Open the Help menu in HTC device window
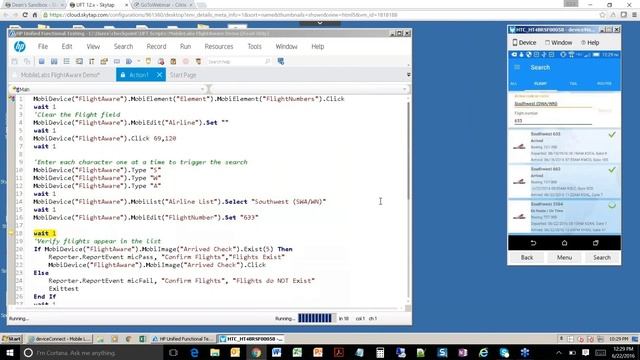The height and width of the screenshot is (360, 640). coord(590,42)
